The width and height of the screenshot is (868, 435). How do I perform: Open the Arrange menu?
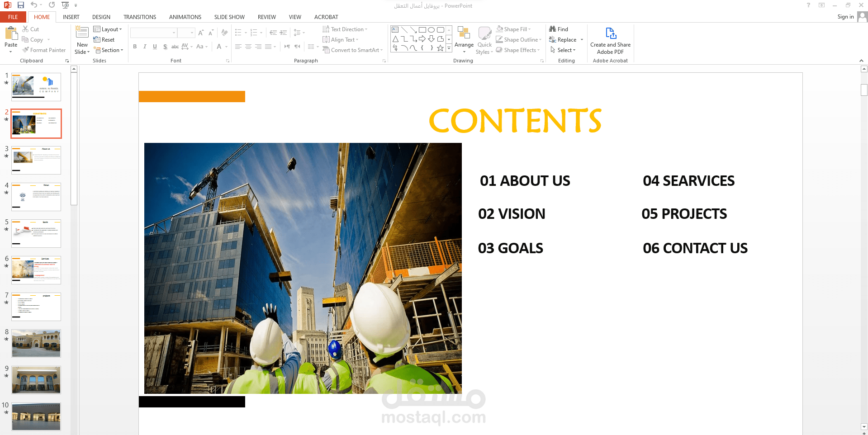pyautogui.click(x=464, y=40)
